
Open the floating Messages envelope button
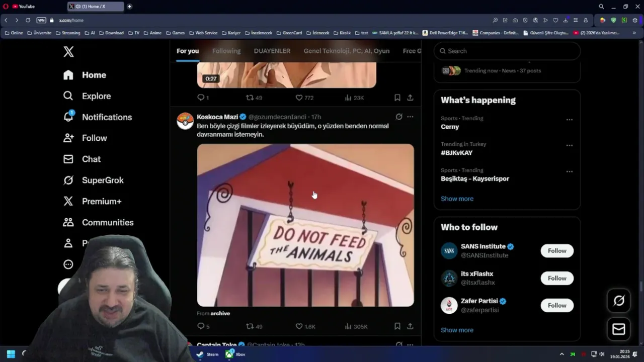[x=619, y=329]
